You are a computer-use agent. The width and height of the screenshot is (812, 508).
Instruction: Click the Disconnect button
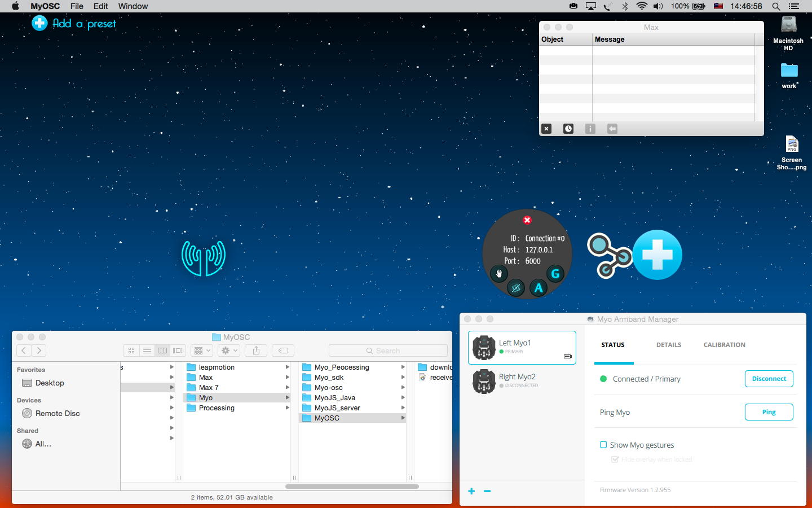769,379
